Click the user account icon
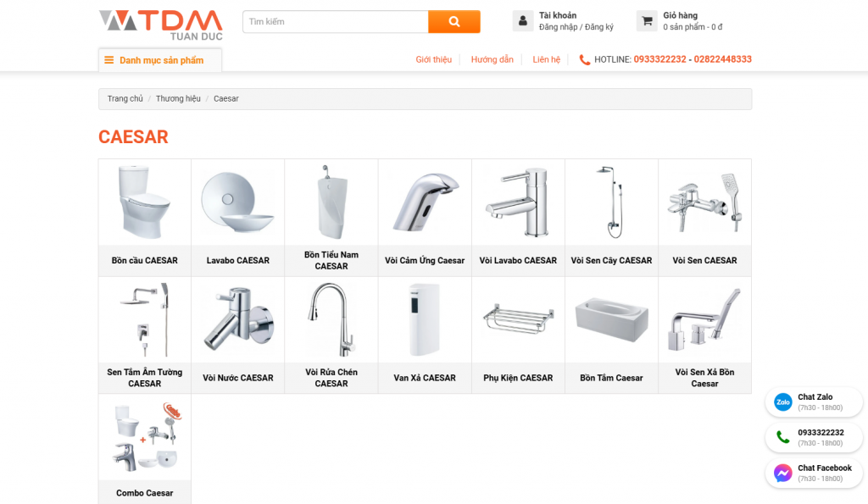The width and height of the screenshot is (868, 504). point(522,21)
